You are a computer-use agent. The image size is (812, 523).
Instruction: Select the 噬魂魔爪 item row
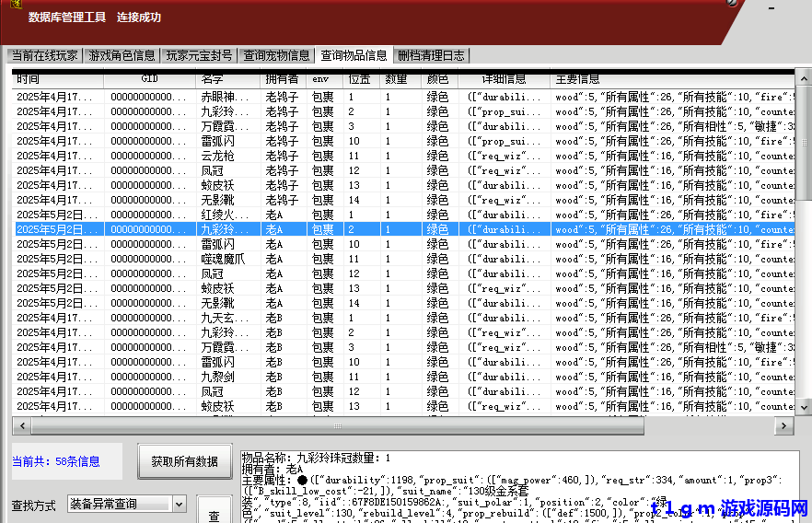tap(224, 259)
